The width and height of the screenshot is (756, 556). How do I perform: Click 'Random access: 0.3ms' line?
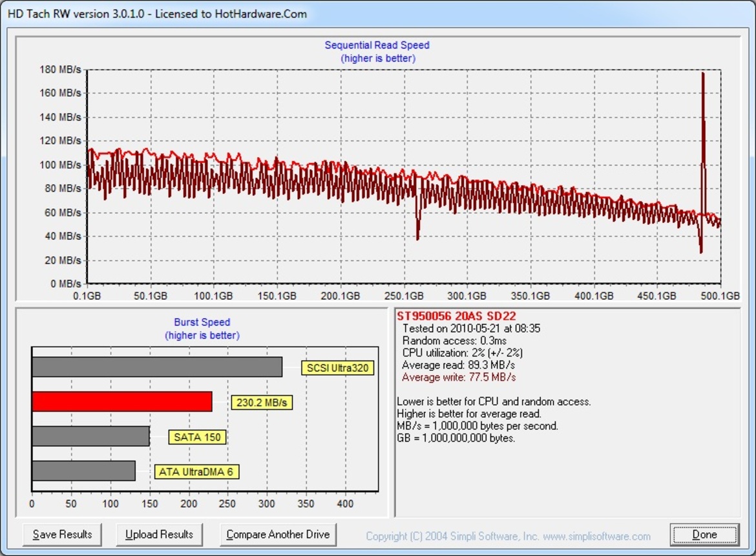454,341
